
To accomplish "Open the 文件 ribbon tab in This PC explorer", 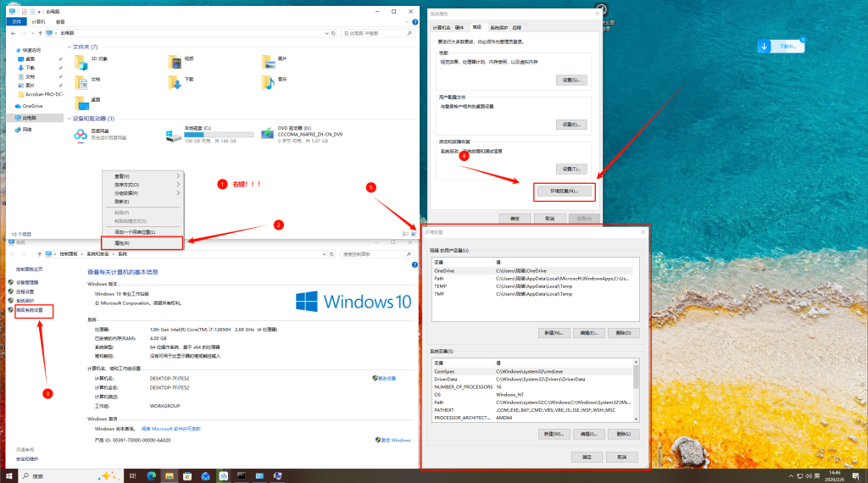I will pyautogui.click(x=17, y=21).
